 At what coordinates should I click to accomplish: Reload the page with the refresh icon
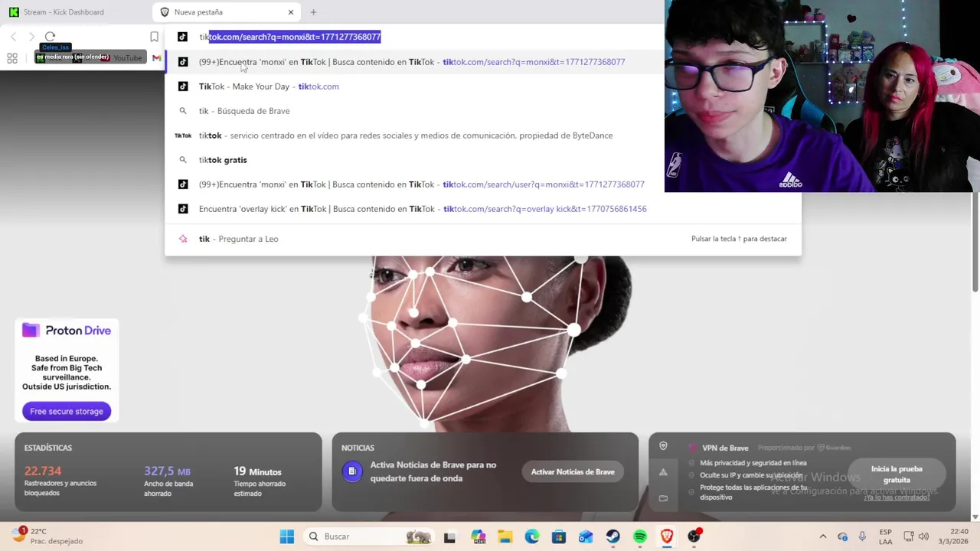[50, 37]
